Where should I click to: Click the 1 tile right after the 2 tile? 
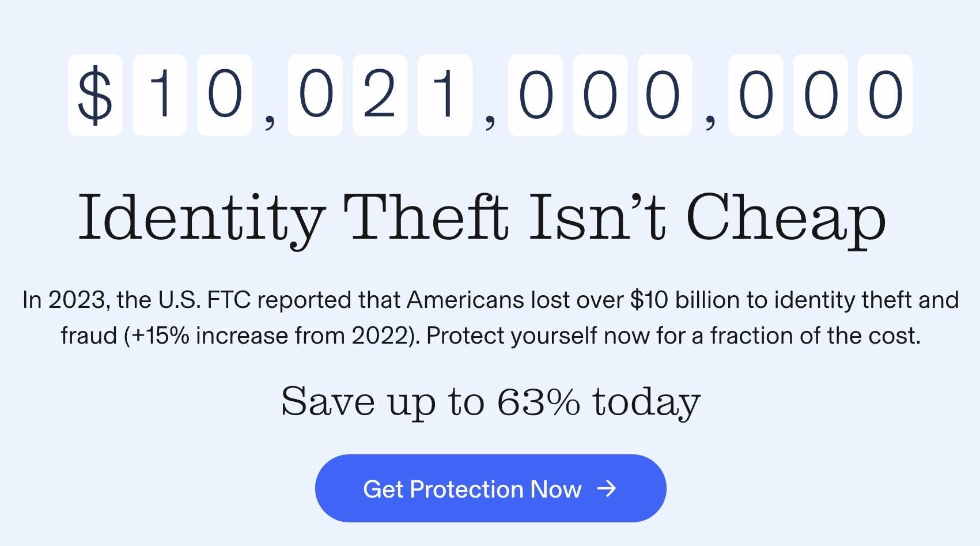coord(445,95)
